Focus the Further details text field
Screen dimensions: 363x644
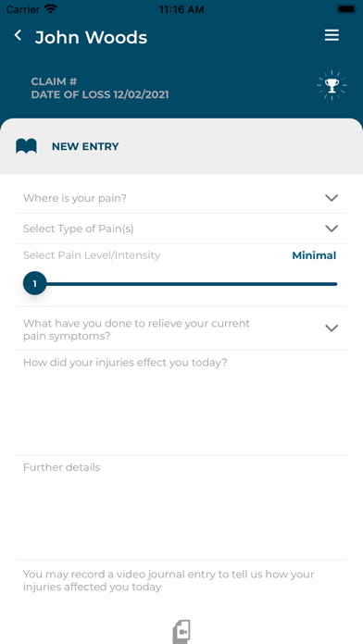(x=181, y=508)
